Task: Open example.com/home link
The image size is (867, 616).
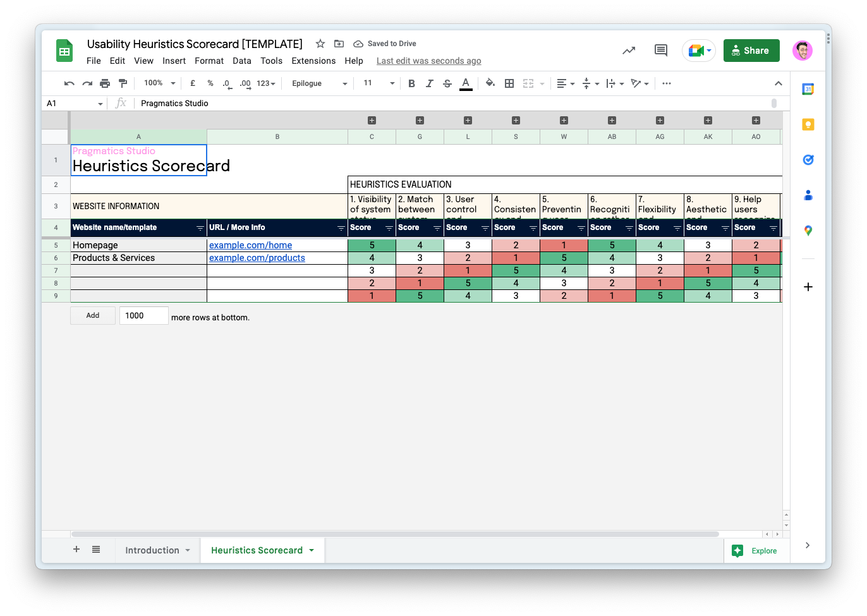Action: pos(250,245)
